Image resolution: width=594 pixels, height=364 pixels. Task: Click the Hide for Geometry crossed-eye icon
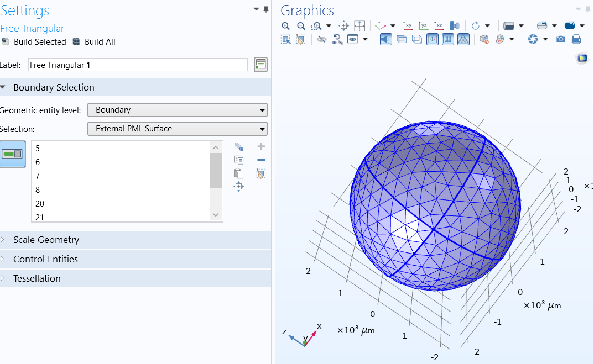click(x=322, y=39)
